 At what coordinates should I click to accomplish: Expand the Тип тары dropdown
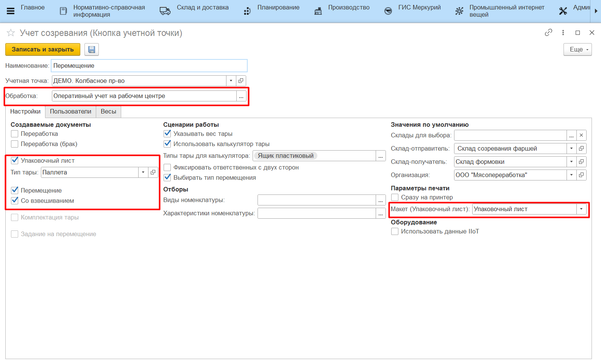pyautogui.click(x=143, y=173)
